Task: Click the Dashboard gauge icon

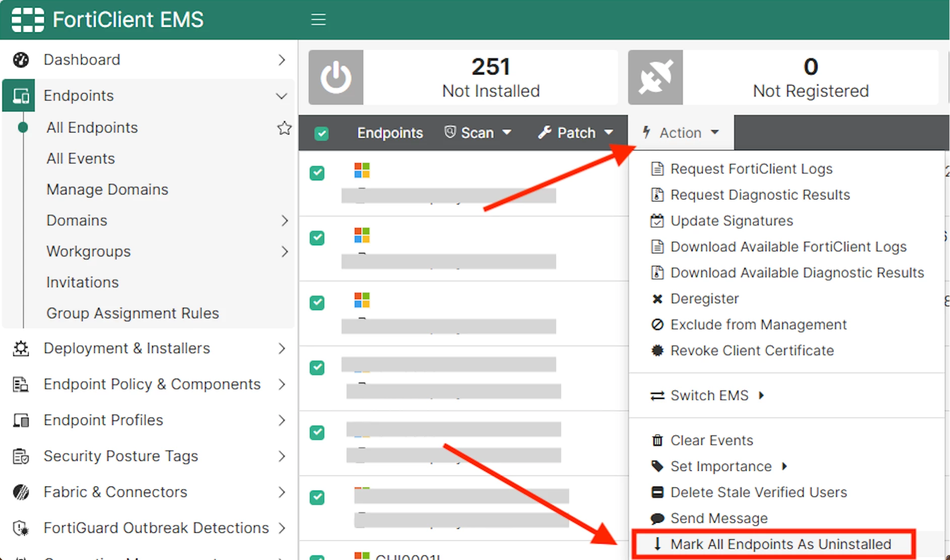Action: (21, 59)
